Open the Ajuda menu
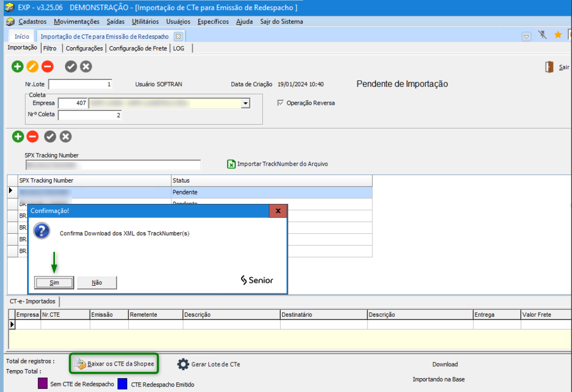Image resolution: width=572 pixels, height=392 pixels. click(x=245, y=21)
